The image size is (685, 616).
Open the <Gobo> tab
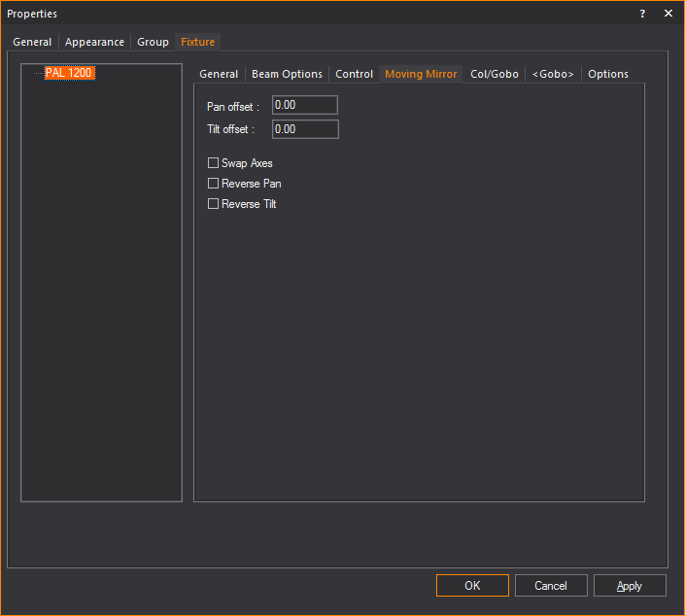click(553, 74)
